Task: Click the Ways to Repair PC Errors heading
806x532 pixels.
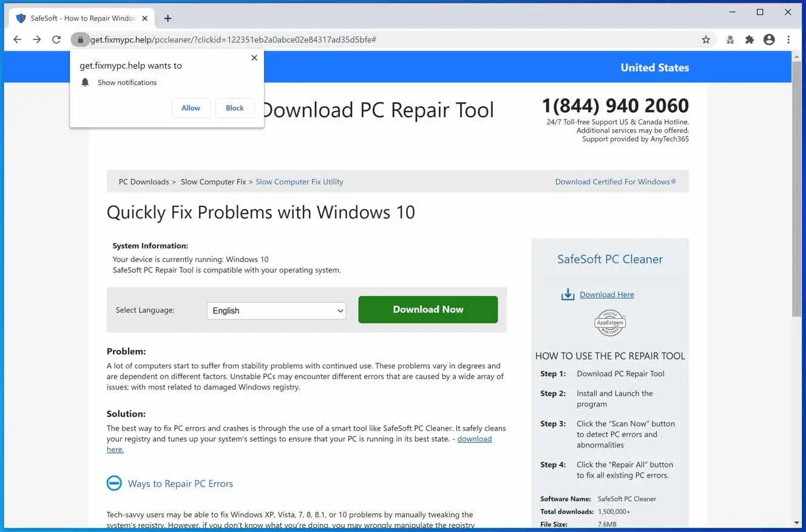Action: tap(180, 483)
